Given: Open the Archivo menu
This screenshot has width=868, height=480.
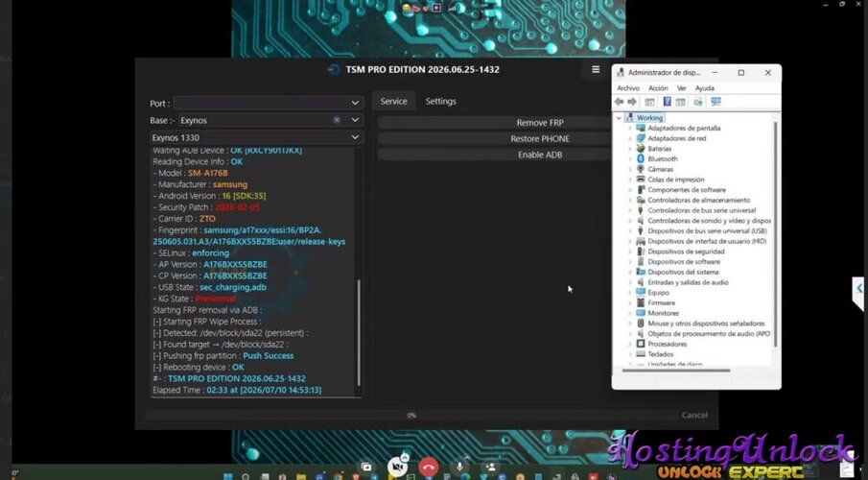Looking at the screenshot, I should tap(628, 88).
